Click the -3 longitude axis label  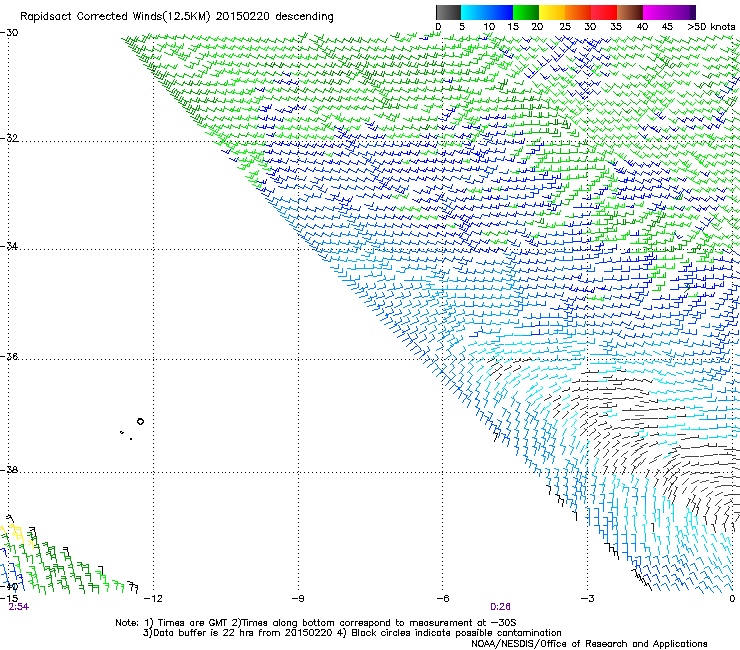(588, 598)
